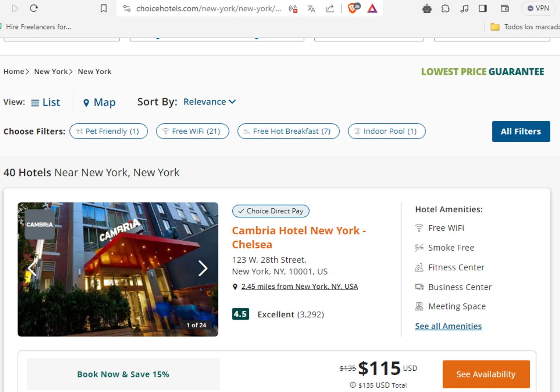Go forward in browser history

15,8
